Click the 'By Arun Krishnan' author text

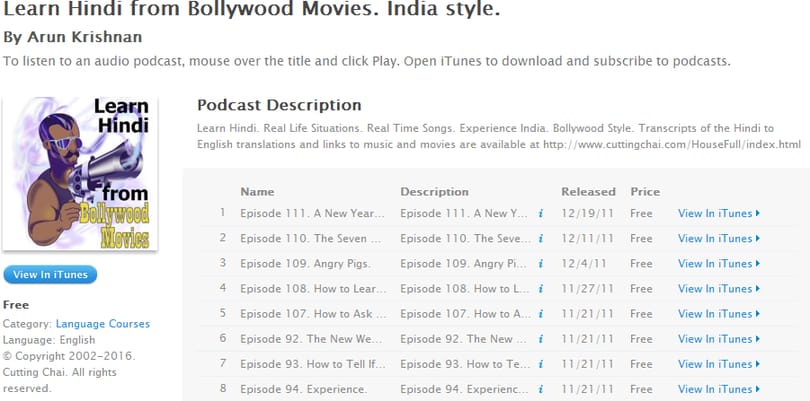click(72, 37)
